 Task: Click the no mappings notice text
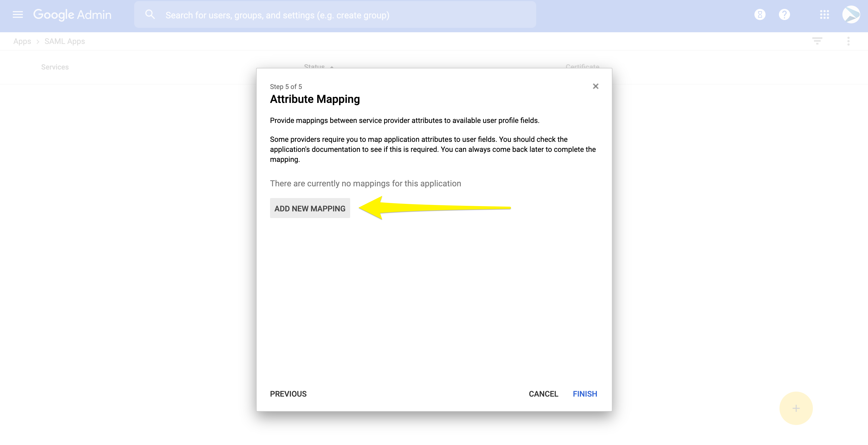click(366, 184)
